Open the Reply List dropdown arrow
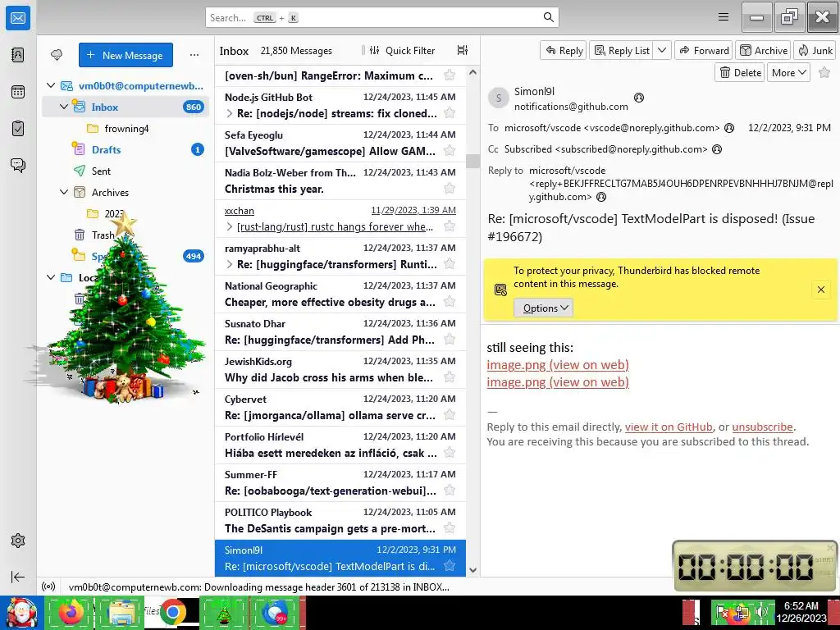Screen dimensions: 840x630 [x=662, y=50]
